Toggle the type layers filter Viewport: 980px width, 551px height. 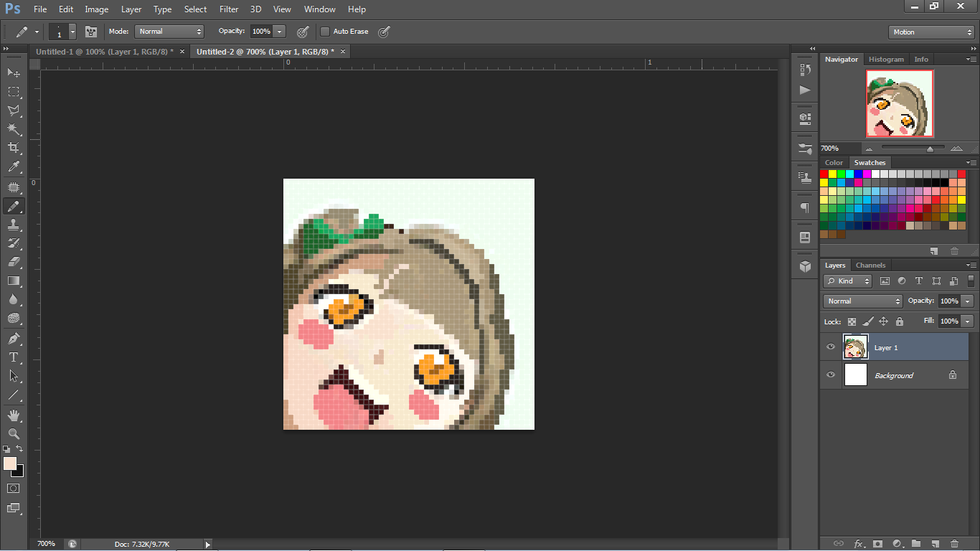click(x=919, y=281)
